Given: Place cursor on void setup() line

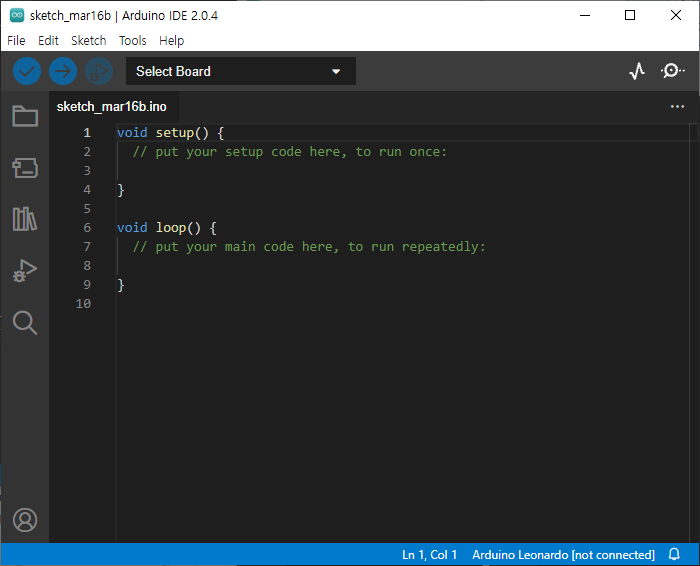Looking at the screenshot, I should click(x=170, y=133).
